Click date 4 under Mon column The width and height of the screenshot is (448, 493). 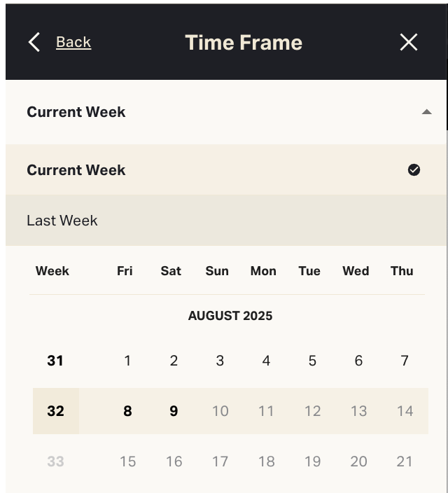tap(266, 361)
